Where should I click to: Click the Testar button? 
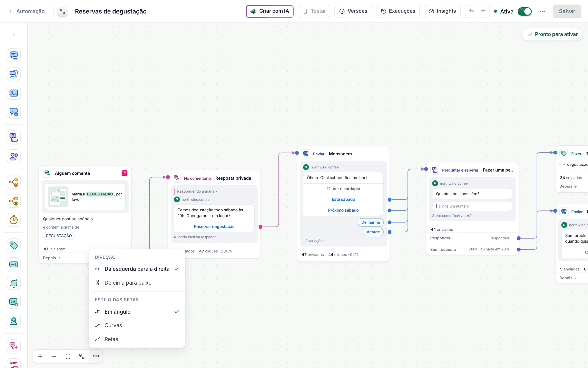[x=314, y=11]
